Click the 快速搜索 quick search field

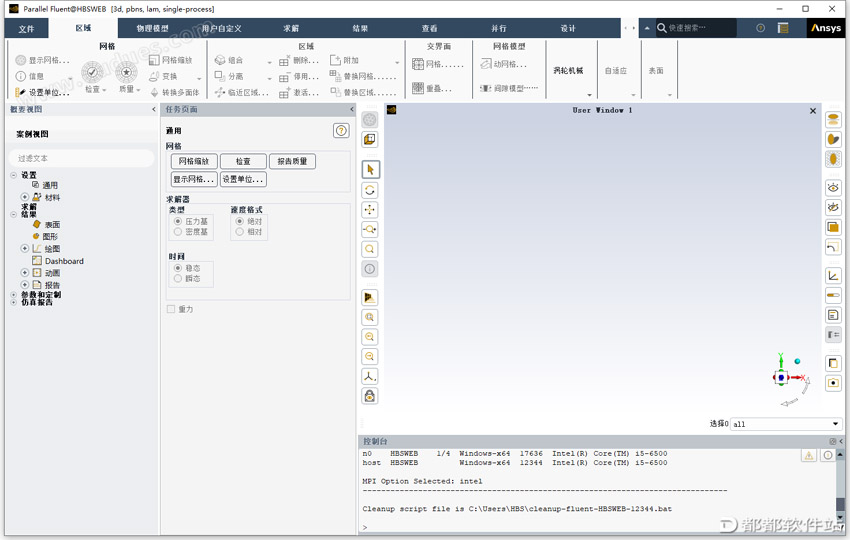click(696, 28)
